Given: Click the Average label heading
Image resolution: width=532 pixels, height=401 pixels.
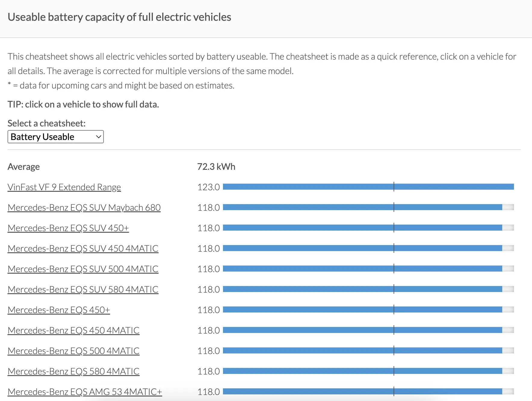Looking at the screenshot, I should point(23,166).
